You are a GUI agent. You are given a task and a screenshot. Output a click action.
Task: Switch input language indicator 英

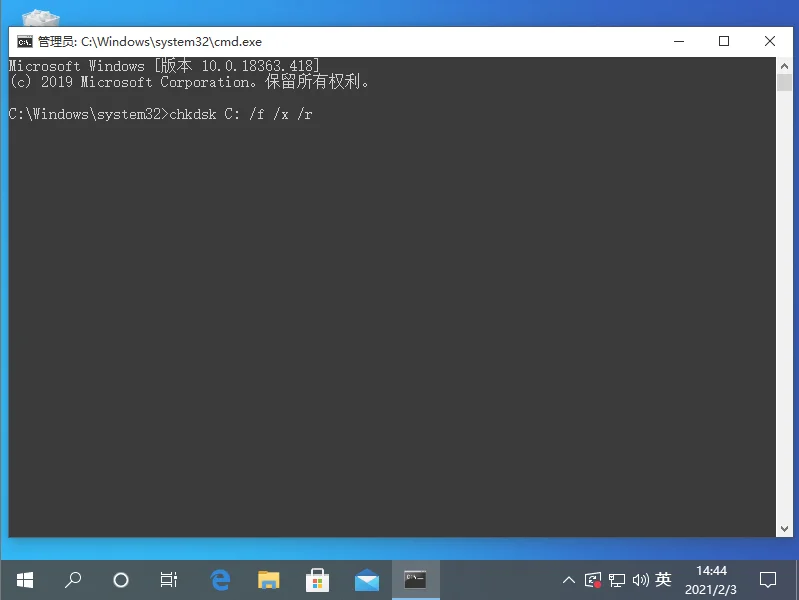[663, 580]
